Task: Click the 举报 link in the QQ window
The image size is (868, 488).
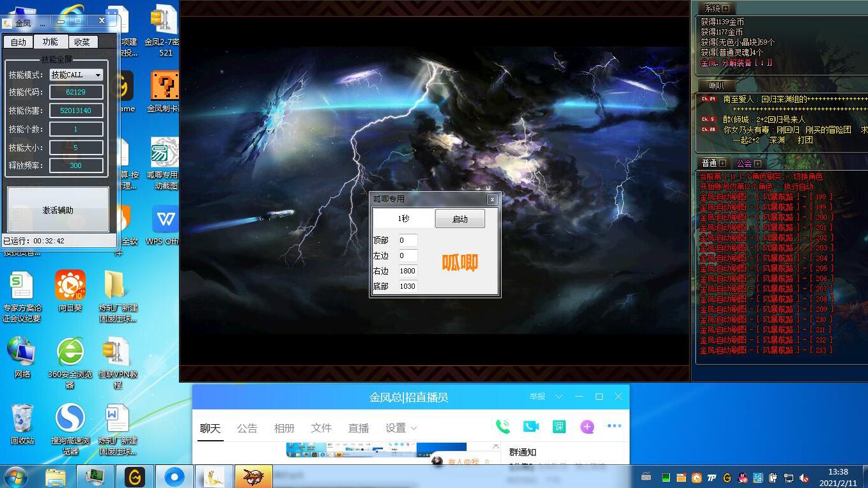Action: (x=538, y=397)
